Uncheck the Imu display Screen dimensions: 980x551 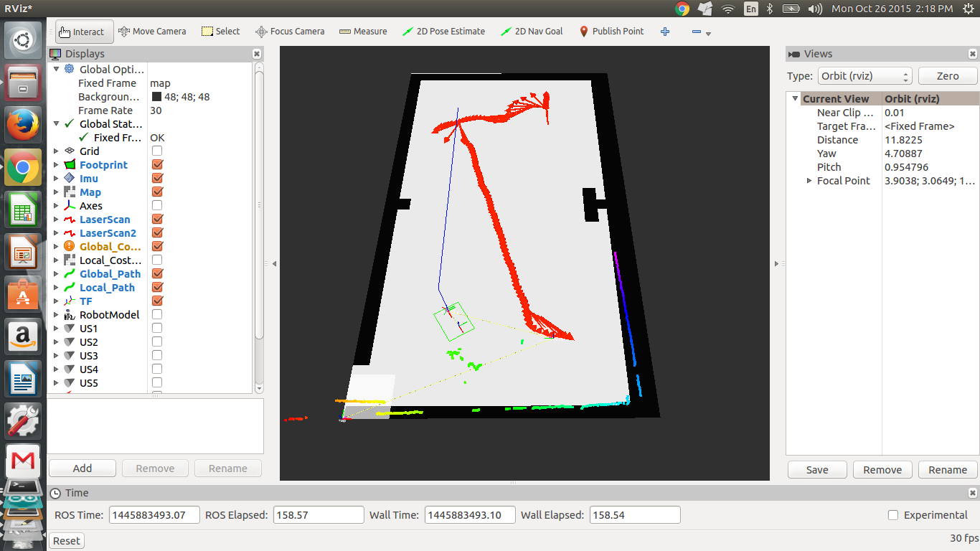(157, 179)
